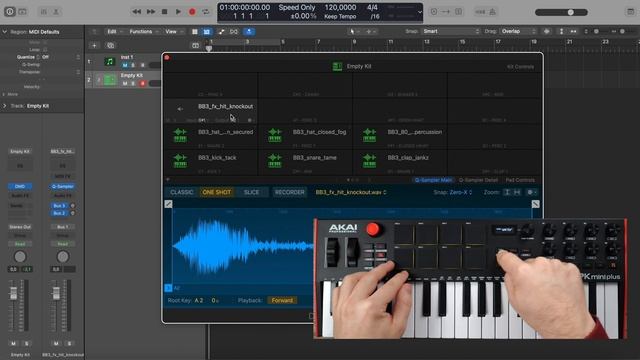This screenshot has height=360, width=640.
Task: Open BB3_fx_hit_knockout.wav file popup
Action: 351,192
